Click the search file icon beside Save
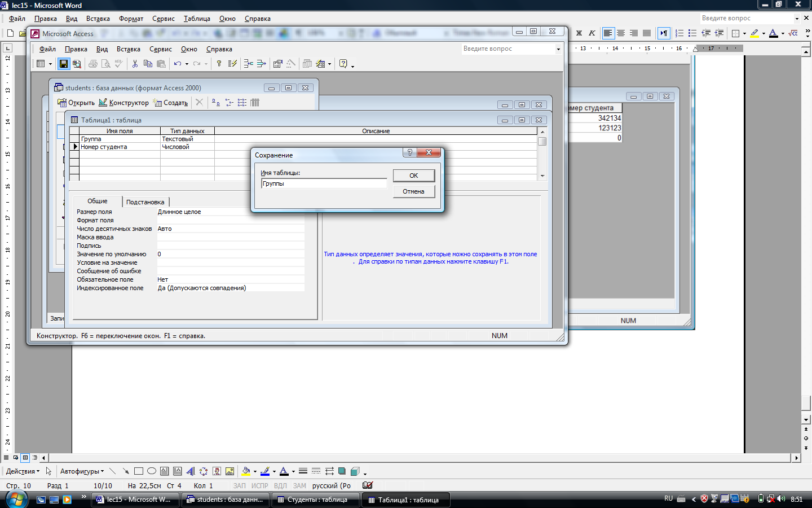Viewport: 812px width, 508px height. pos(77,64)
